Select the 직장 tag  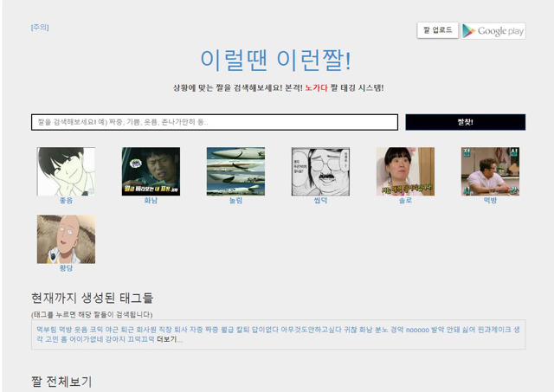(x=165, y=330)
